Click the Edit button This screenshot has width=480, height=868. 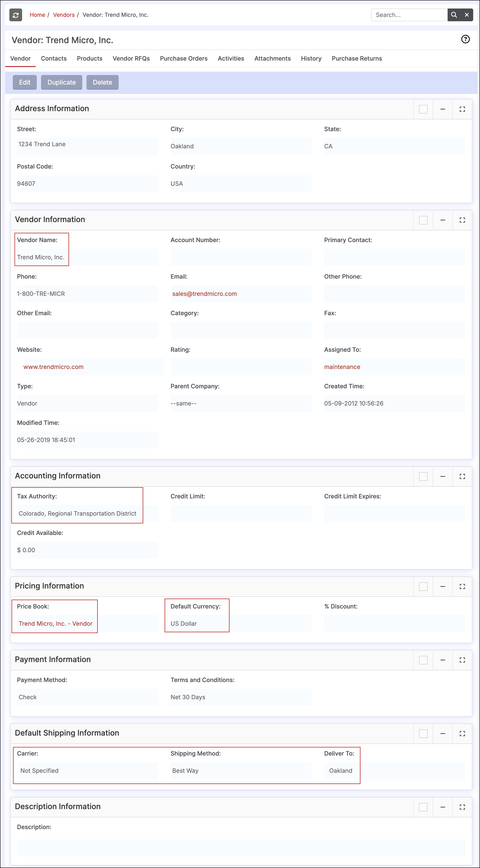pos(25,82)
